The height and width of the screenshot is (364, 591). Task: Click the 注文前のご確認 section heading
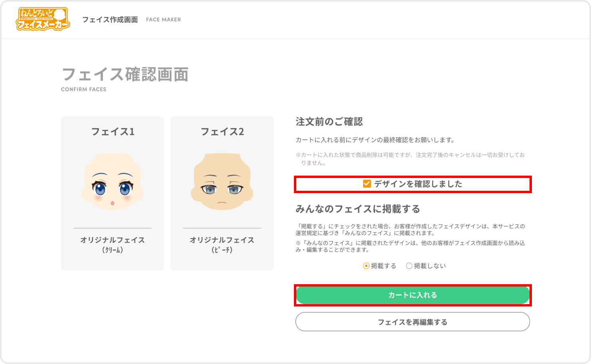click(329, 122)
